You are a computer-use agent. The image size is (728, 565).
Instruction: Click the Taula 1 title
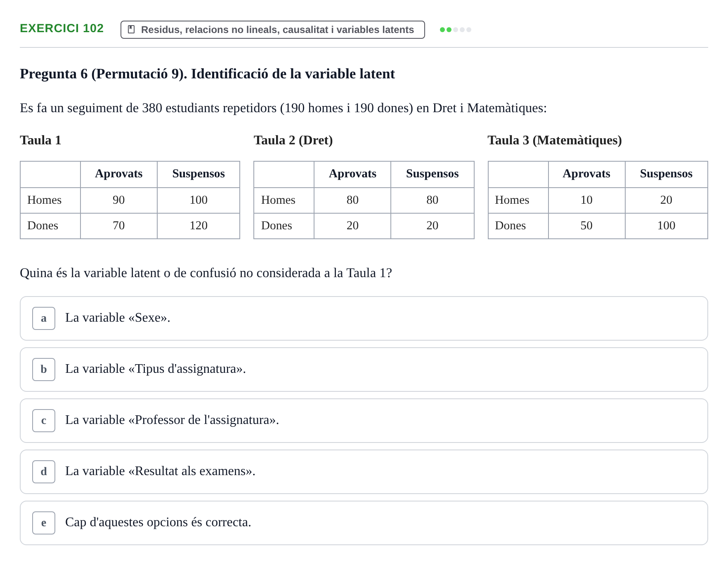40,140
